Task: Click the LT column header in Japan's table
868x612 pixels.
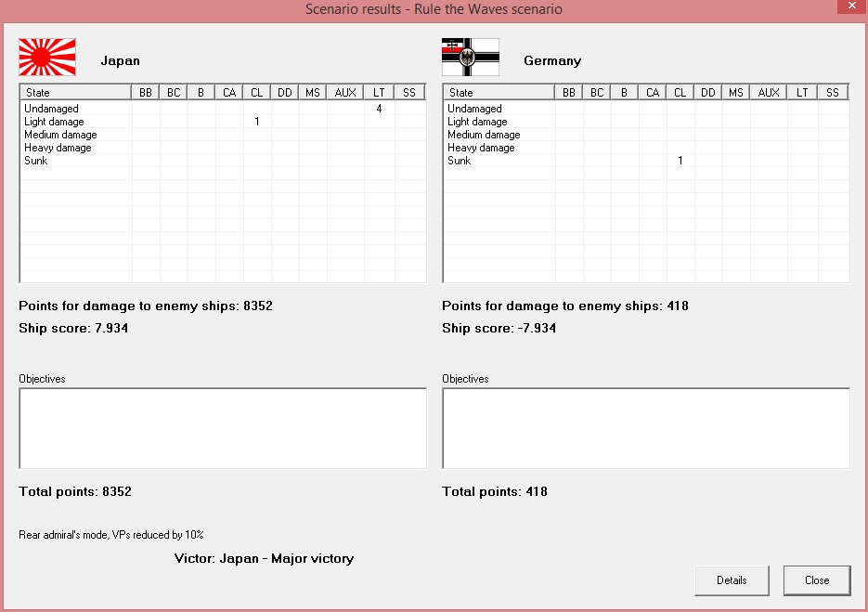Action: click(x=379, y=93)
